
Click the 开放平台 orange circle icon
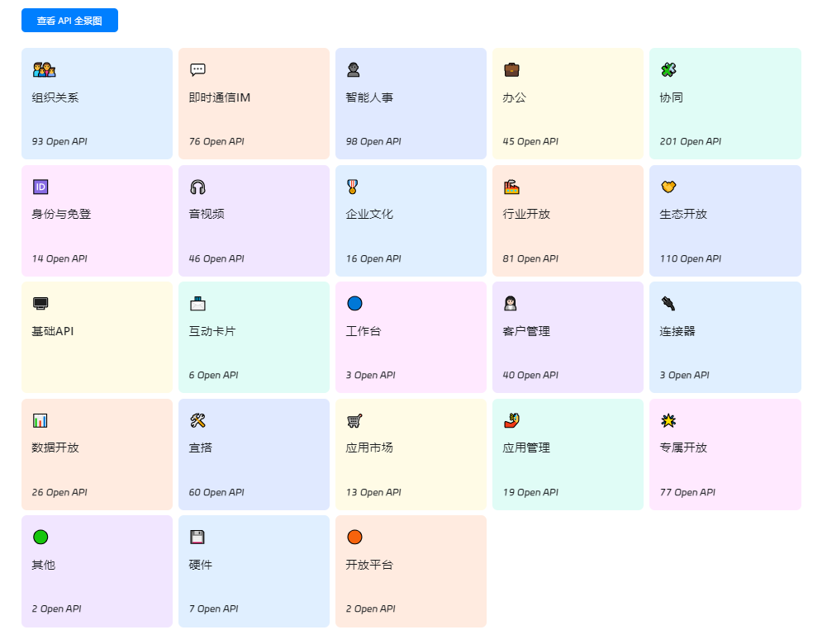coord(355,537)
